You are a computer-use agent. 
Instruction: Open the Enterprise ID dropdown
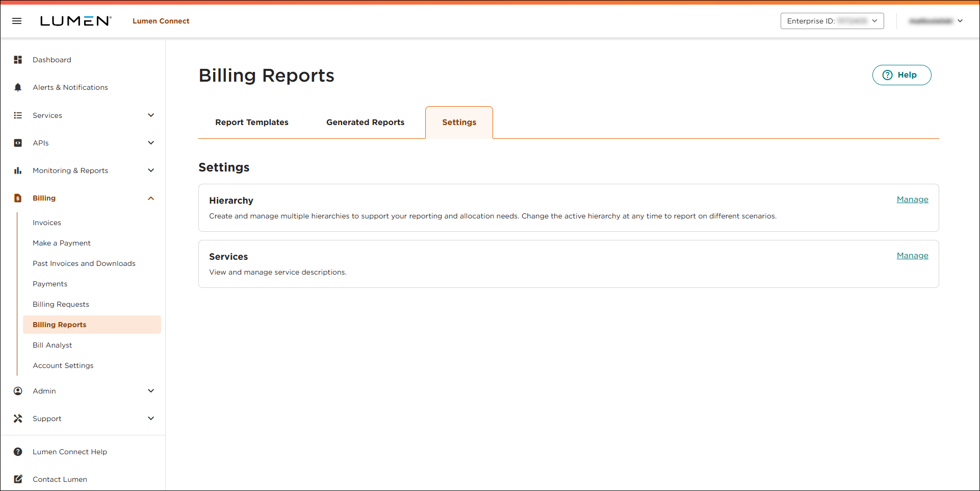point(832,21)
